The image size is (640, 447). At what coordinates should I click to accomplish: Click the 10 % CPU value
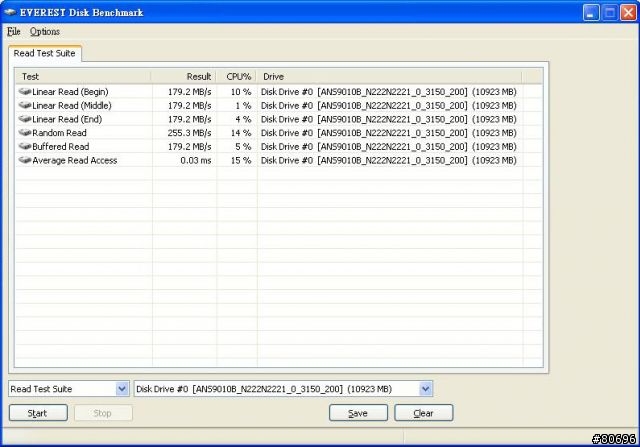(241, 92)
